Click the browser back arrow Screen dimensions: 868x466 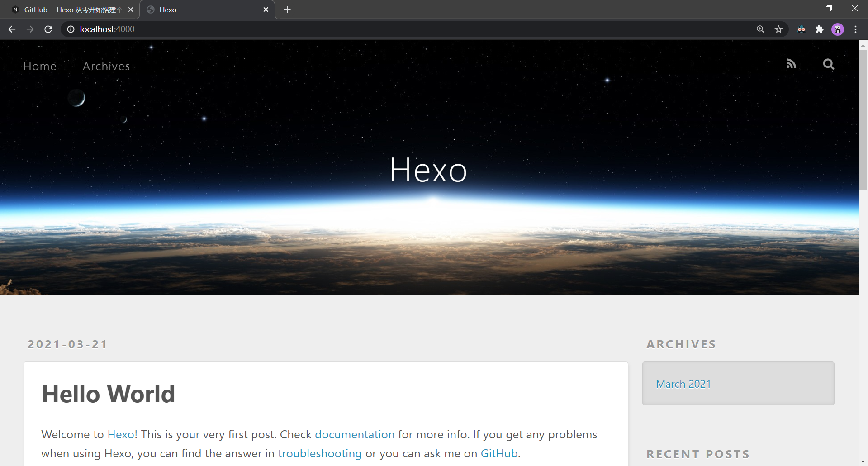pos(12,29)
